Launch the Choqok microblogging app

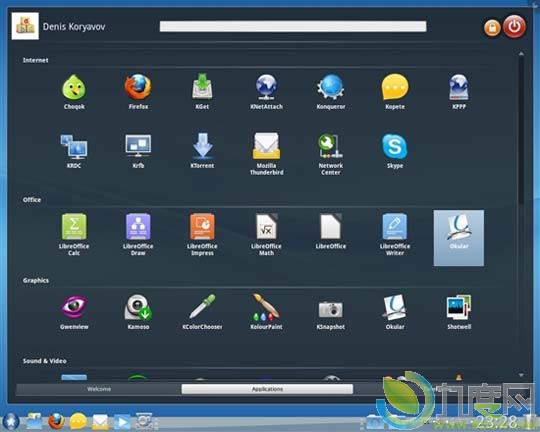point(74,92)
